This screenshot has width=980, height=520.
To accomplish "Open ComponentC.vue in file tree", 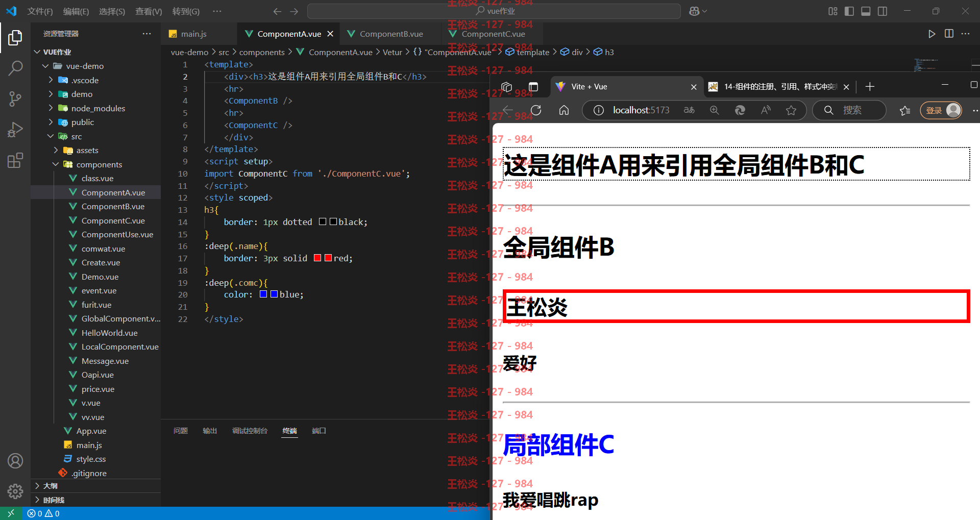I will coord(113,220).
